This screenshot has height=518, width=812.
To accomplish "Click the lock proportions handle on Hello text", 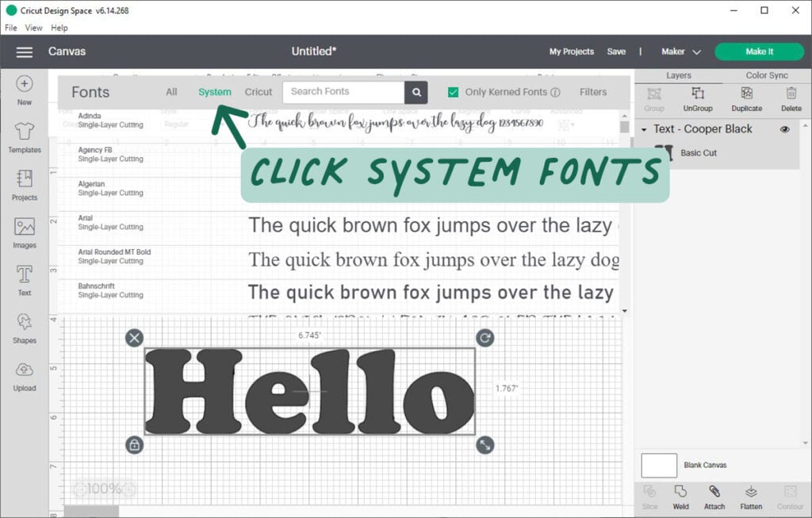I will pos(134,445).
